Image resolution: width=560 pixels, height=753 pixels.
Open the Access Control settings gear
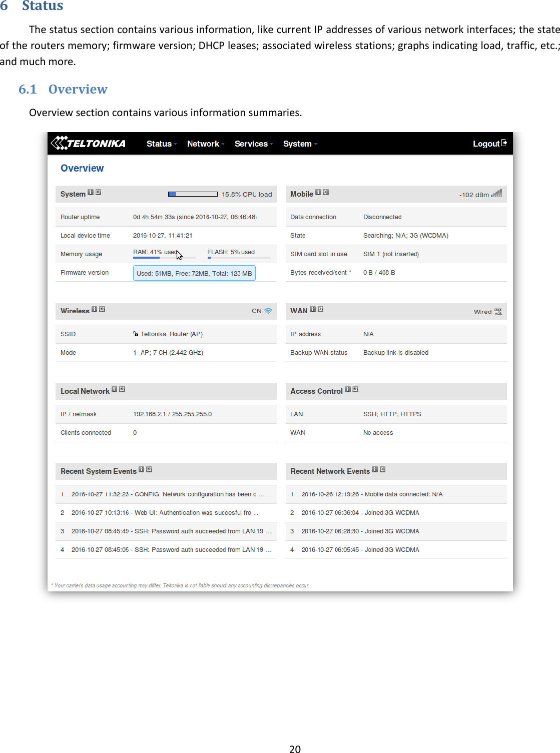355,389
